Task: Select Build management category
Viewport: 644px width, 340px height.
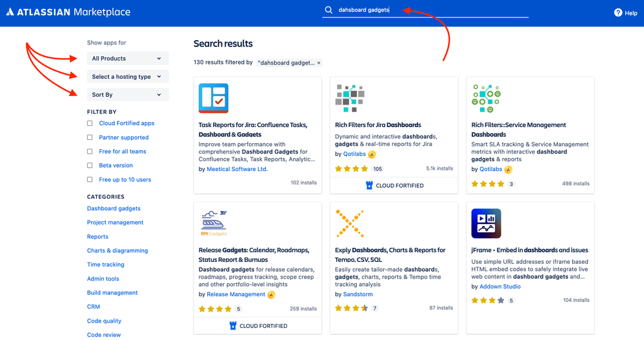Action: tap(112, 292)
